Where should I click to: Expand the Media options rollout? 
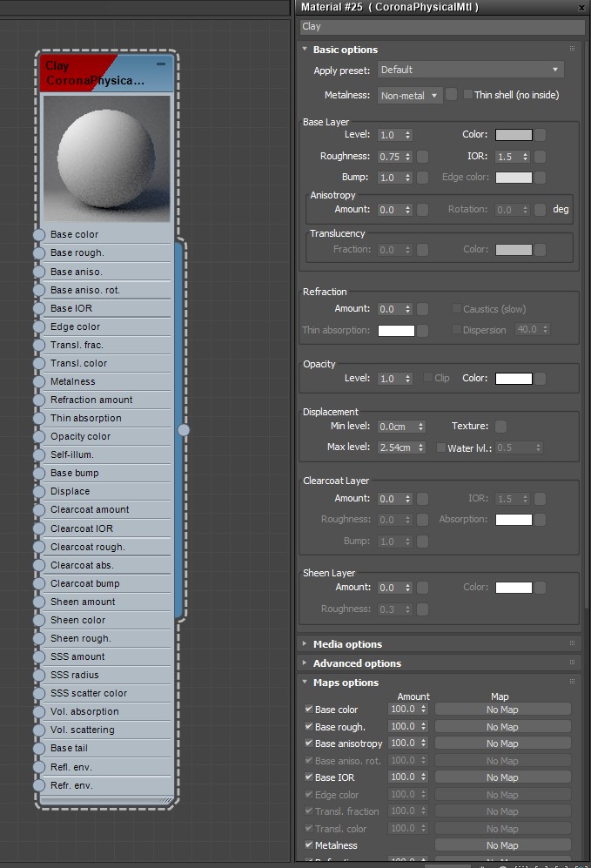[x=305, y=643]
